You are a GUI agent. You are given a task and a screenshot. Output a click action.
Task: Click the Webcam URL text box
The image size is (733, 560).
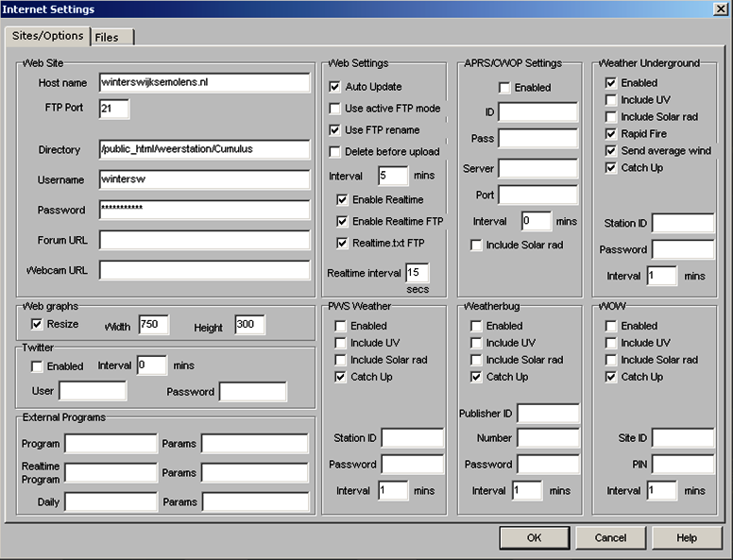click(x=204, y=270)
